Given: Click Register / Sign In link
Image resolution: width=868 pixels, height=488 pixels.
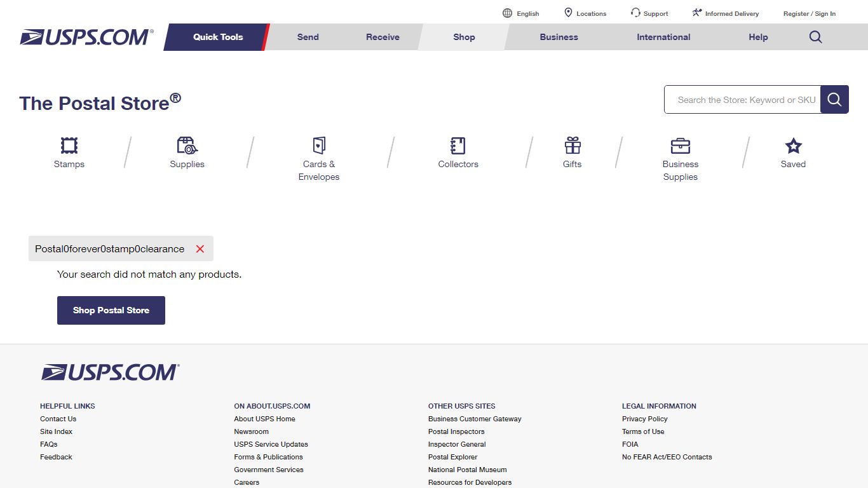Looking at the screenshot, I should click(810, 13).
